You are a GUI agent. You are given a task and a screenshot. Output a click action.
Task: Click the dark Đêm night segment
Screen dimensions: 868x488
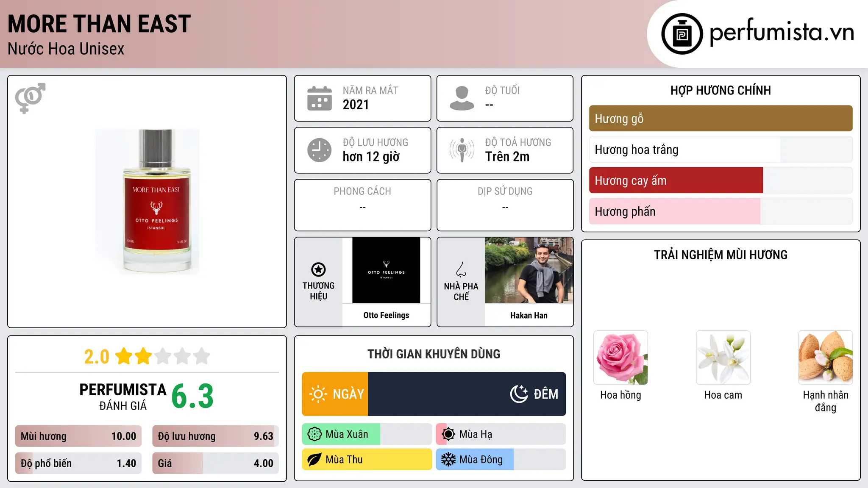click(x=467, y=394)
